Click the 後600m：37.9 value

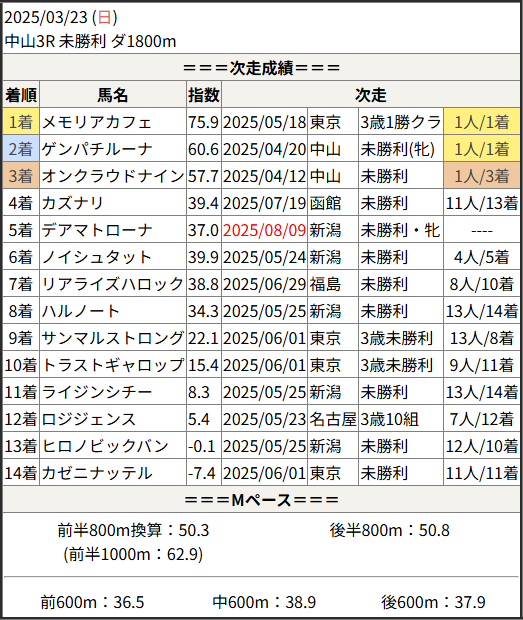(x=433, y=602)
